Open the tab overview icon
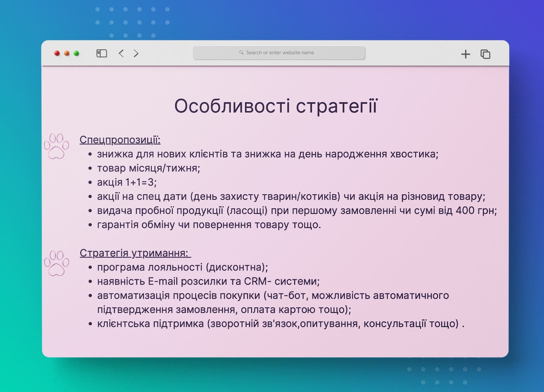This screenshot has height=392, width=544. point(486,53)
